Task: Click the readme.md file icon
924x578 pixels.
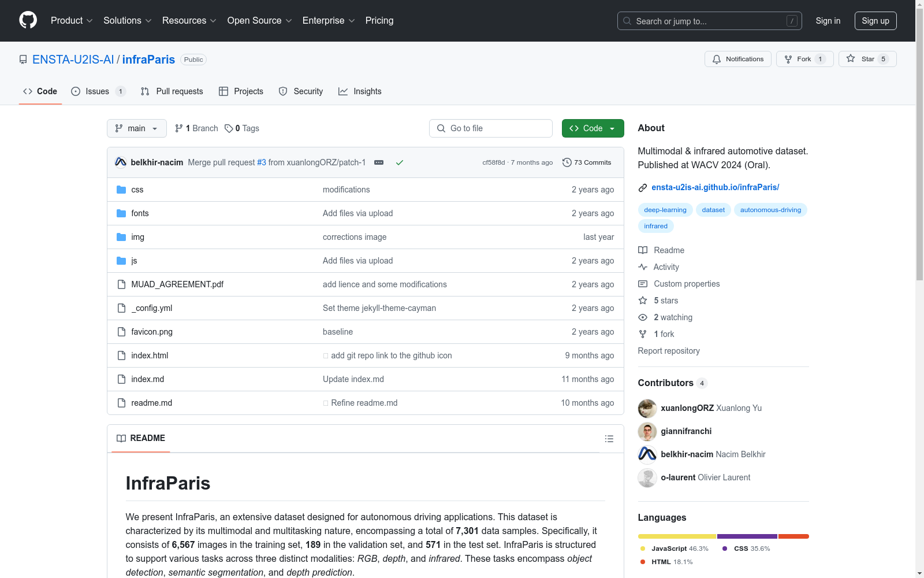Action: click(x=121, y=403)
